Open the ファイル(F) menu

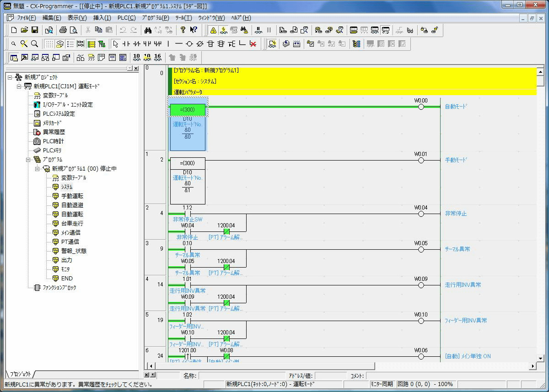(x=27, y=18)
